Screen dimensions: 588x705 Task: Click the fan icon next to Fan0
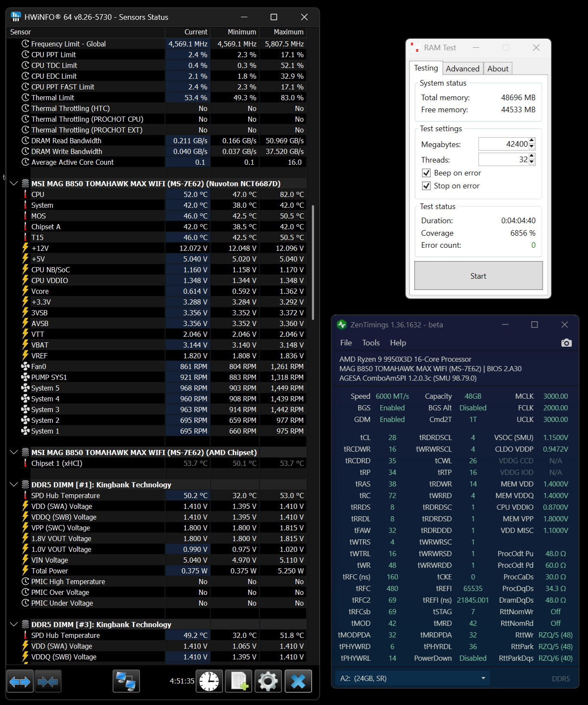tap(25, 366)
